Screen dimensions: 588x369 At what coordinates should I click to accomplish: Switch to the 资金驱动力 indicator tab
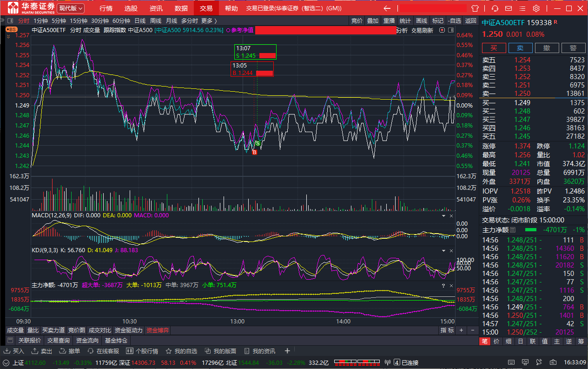click(129, 330)
